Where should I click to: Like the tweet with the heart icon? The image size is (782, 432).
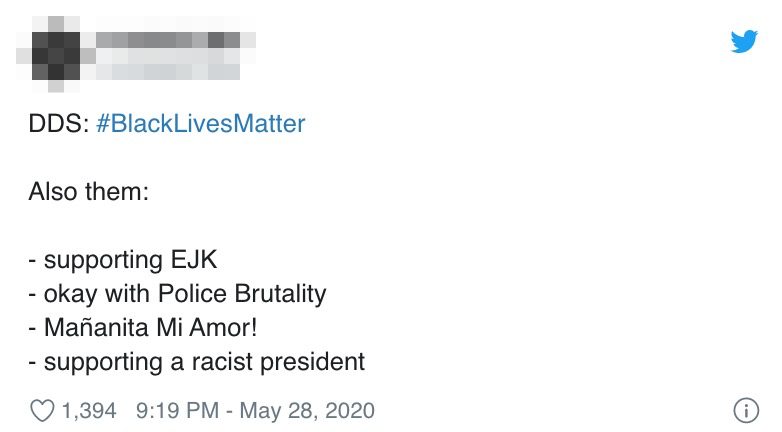tap(42, 411)
